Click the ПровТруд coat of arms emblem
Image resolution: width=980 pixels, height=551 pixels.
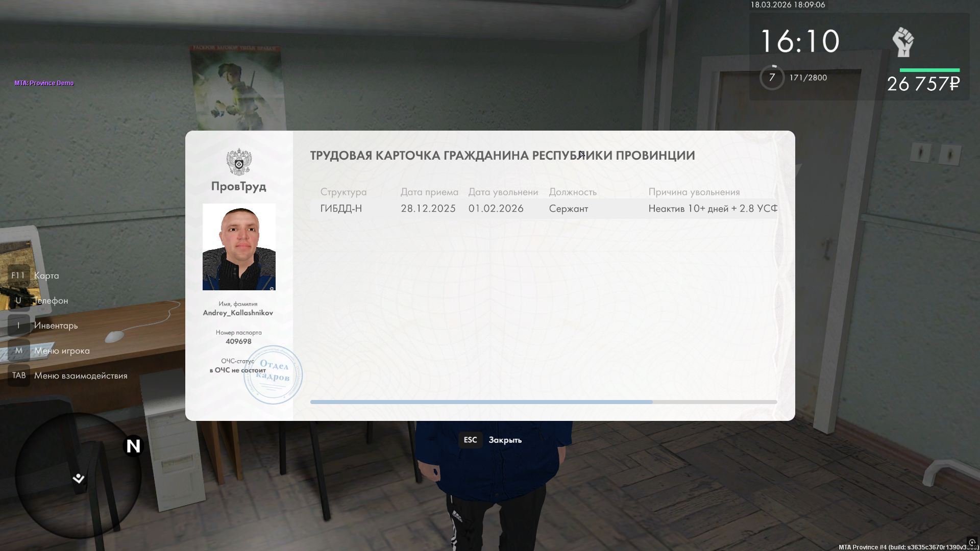(239, 162)
